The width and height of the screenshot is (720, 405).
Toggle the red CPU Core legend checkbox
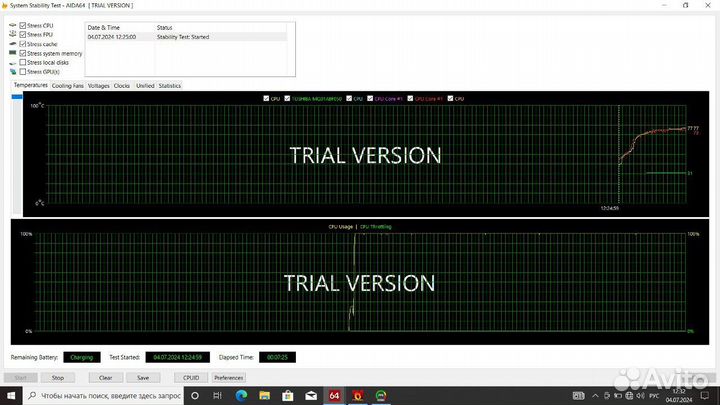pos(410,98)
